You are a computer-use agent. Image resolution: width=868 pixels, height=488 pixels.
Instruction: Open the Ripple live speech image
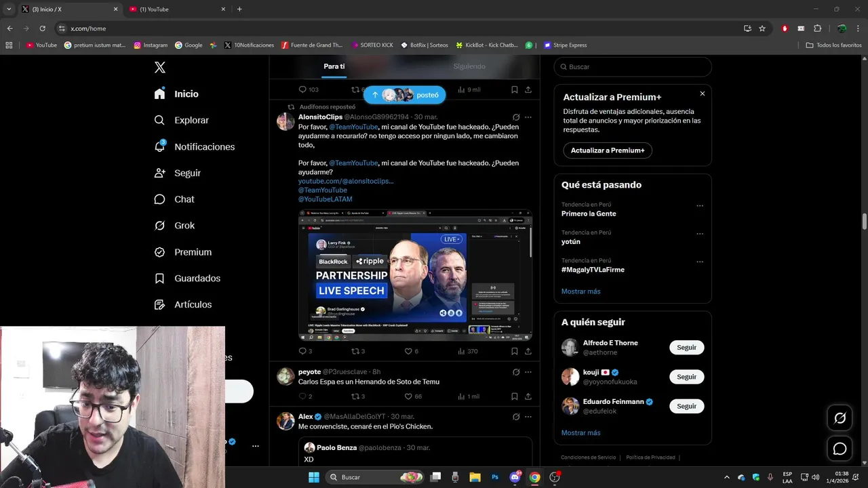pos(415,275)
